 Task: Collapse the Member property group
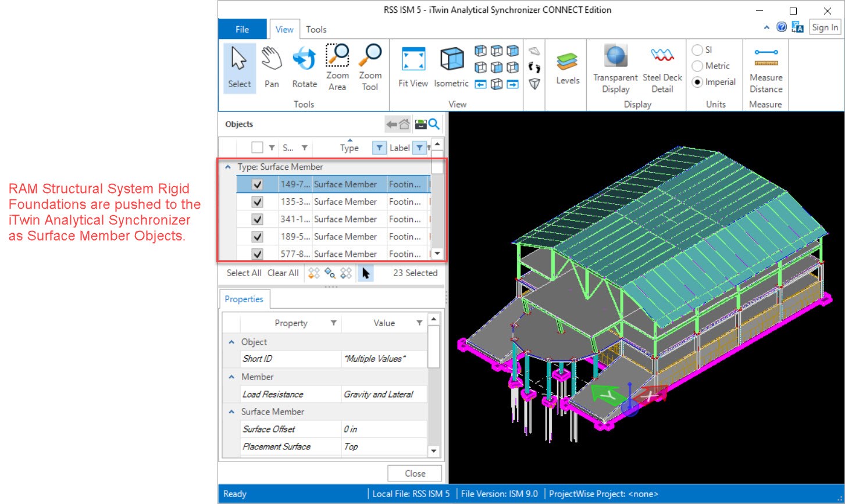tap(231, 377)
